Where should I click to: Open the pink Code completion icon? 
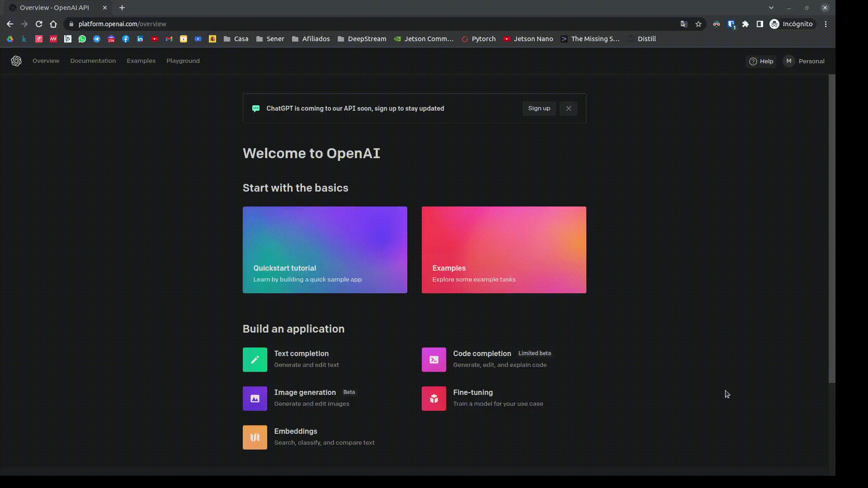[x=434, y=360]
